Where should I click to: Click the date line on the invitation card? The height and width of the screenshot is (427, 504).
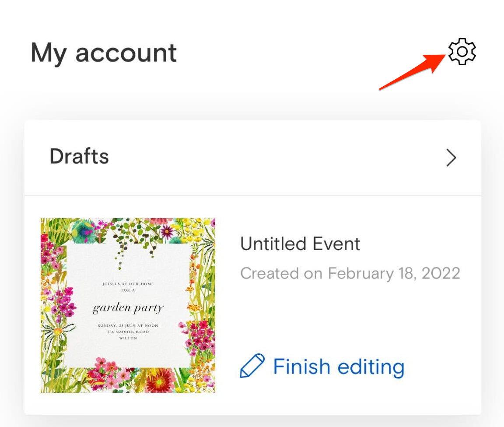(128, 326)
